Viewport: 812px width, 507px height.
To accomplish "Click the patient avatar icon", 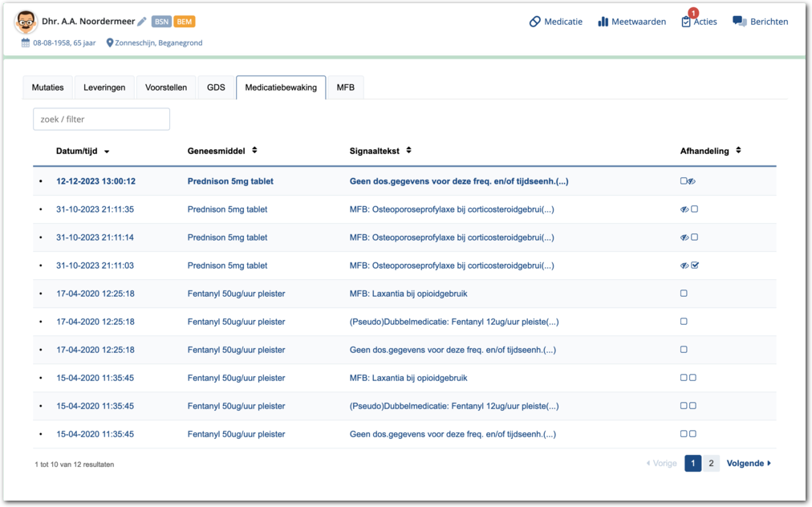I will pos(26,22).
